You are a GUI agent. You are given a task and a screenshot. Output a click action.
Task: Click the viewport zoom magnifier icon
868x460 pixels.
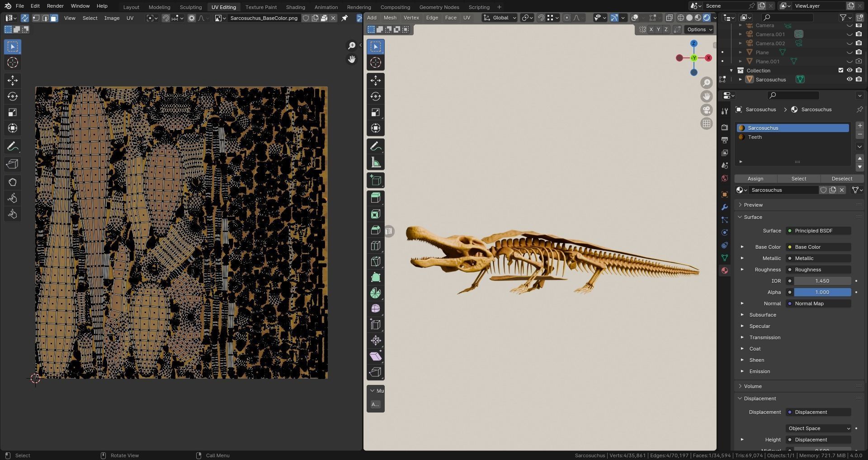[706, 83]
